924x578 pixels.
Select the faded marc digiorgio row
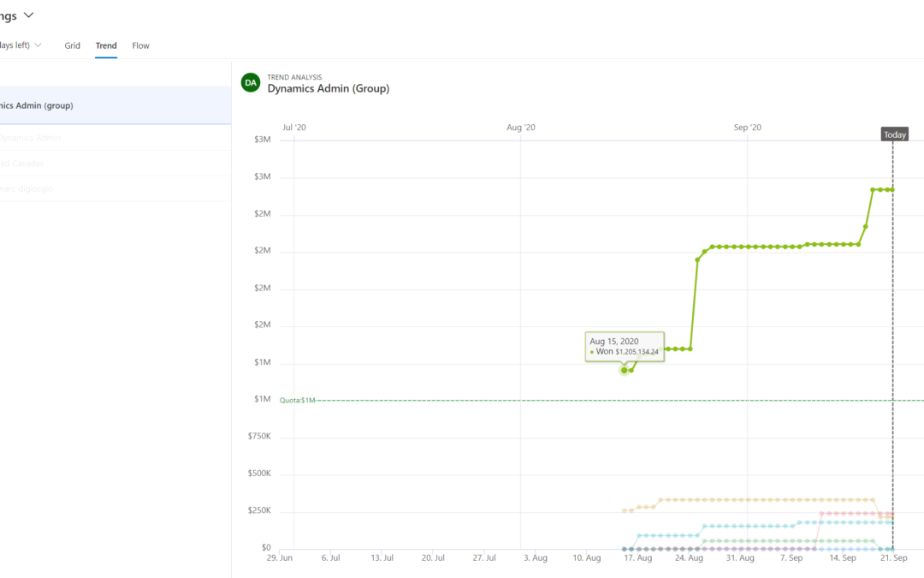(x=115, y=188)
